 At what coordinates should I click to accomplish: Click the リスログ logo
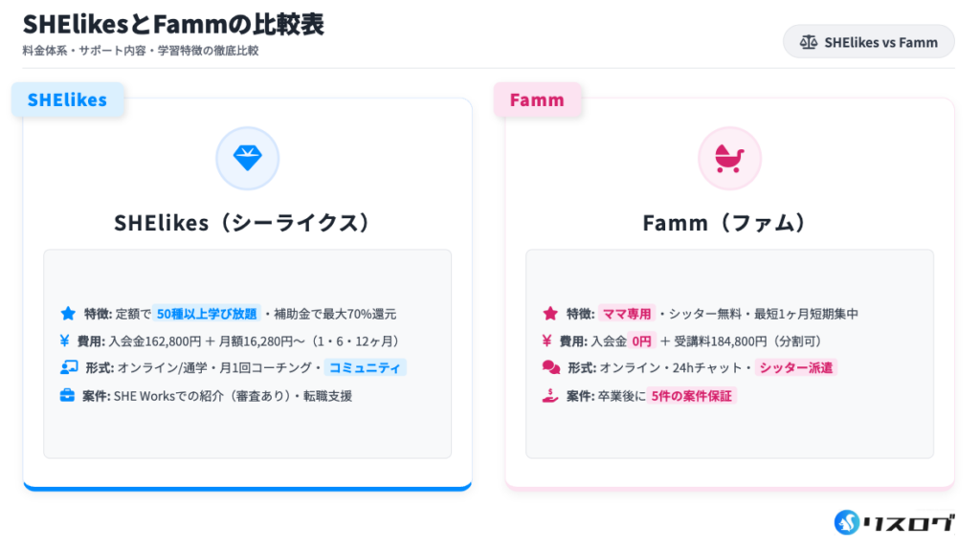894,522
